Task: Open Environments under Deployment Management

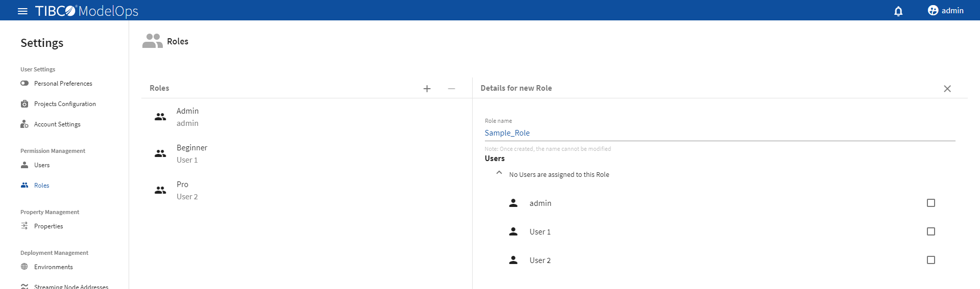Action: (53, 267)
